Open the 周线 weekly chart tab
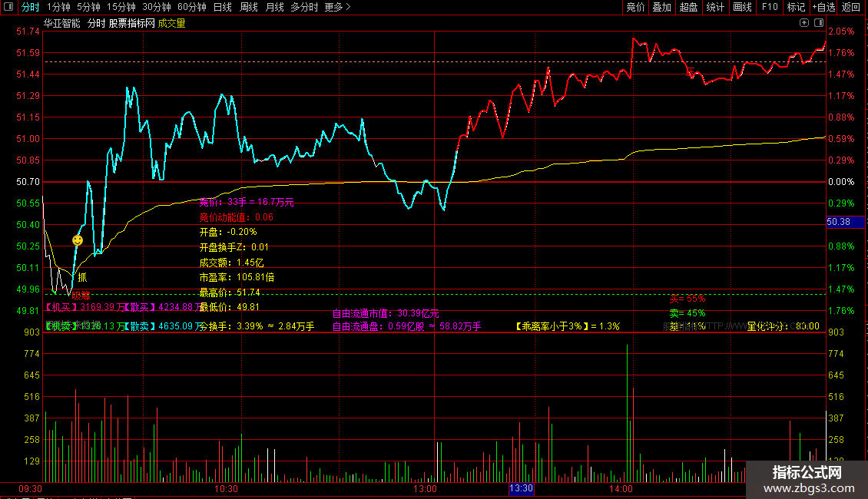This screenshot has width=868, height=499. [249, 7]
